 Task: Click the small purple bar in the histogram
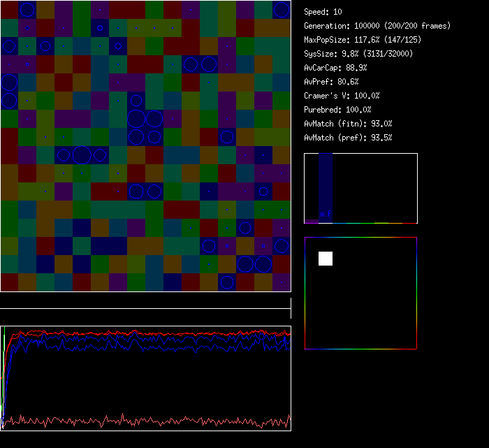pos(312,221)
